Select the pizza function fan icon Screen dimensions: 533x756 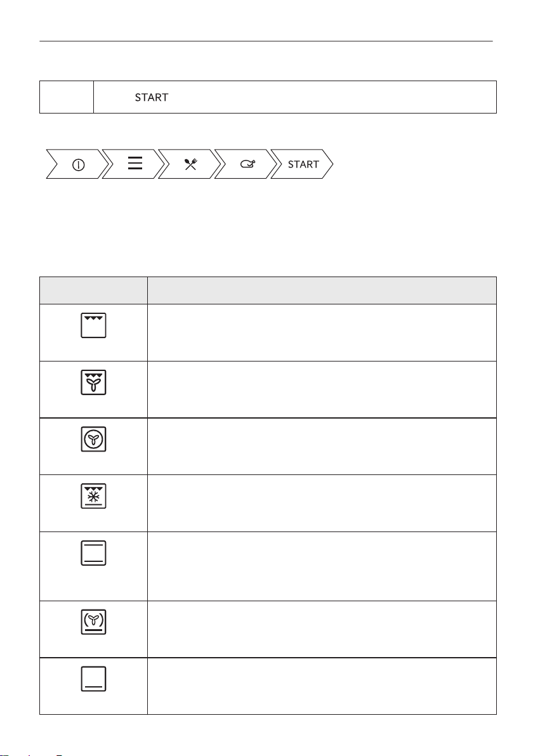coord(93,622)
